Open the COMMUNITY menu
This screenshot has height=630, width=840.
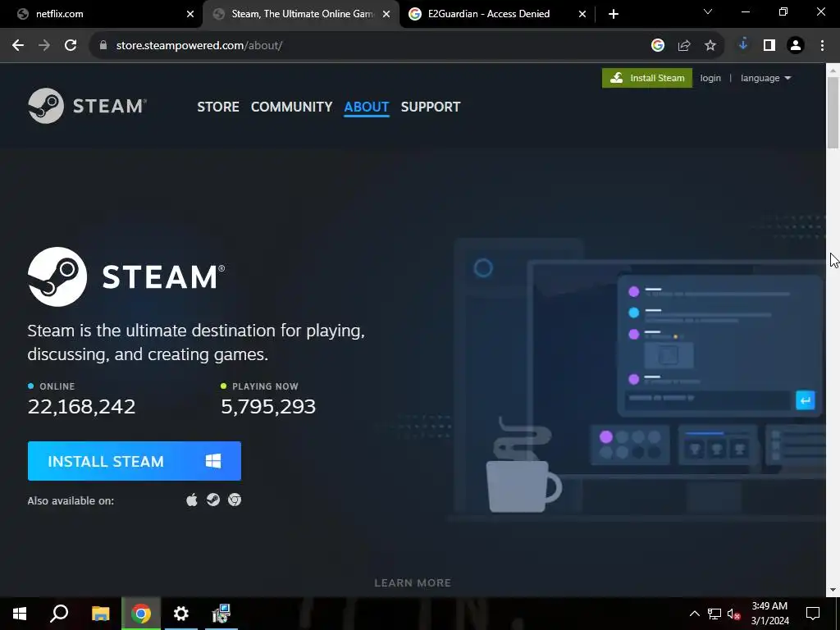292,107
